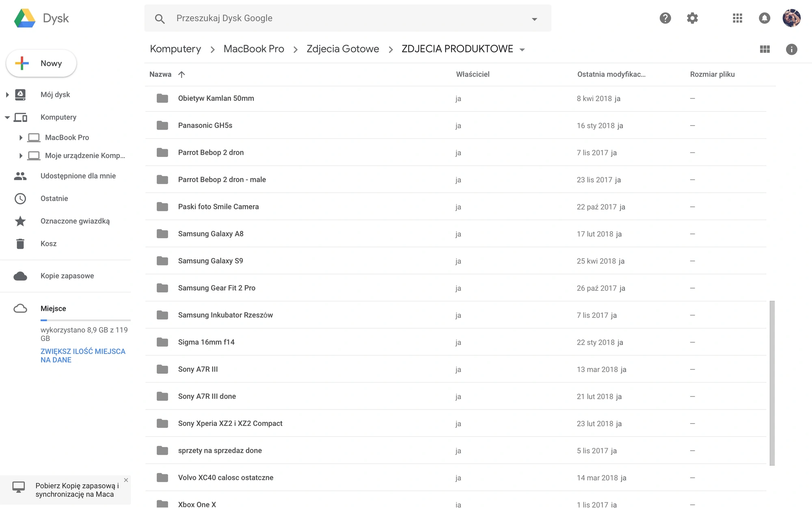This screenshot has height=508, width=812.
Task: Click the Nowy button
Action: [x=41, y=63]
